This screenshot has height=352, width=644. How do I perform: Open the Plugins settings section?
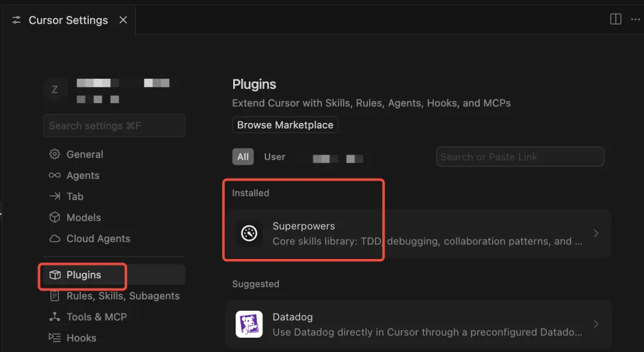click(83, 275)
